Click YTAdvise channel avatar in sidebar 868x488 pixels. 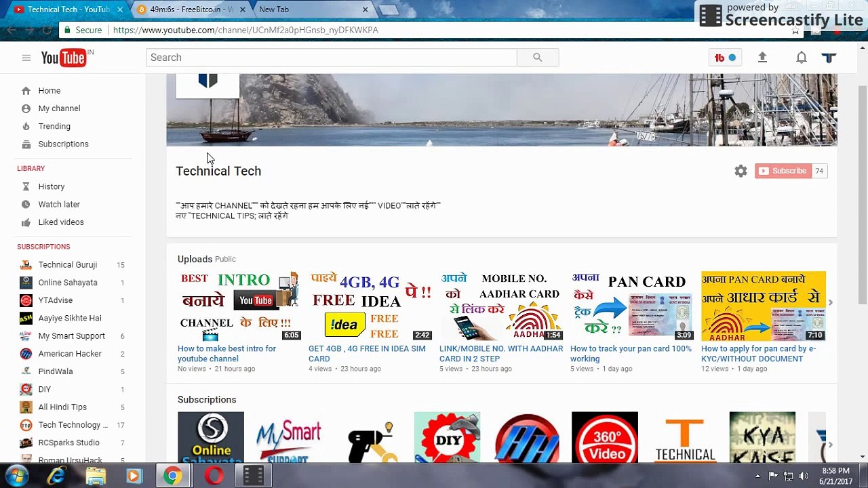click(26, 300)
